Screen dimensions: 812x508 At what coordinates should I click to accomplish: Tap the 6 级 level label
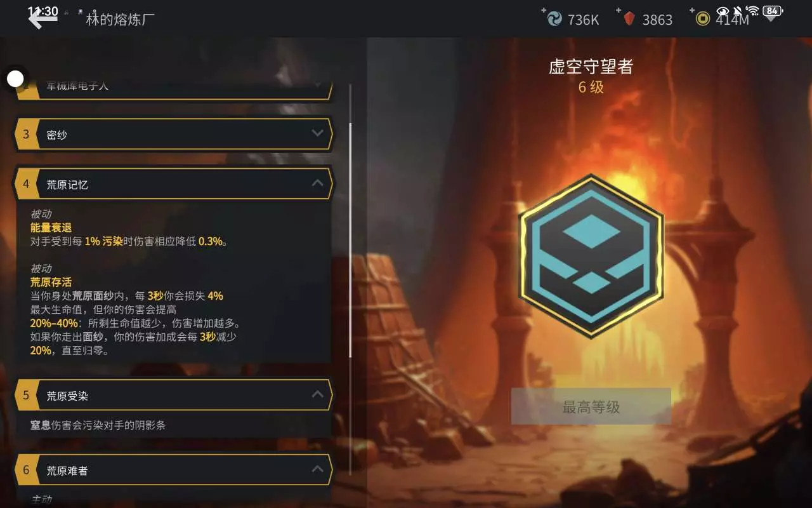tap(591, 88)
